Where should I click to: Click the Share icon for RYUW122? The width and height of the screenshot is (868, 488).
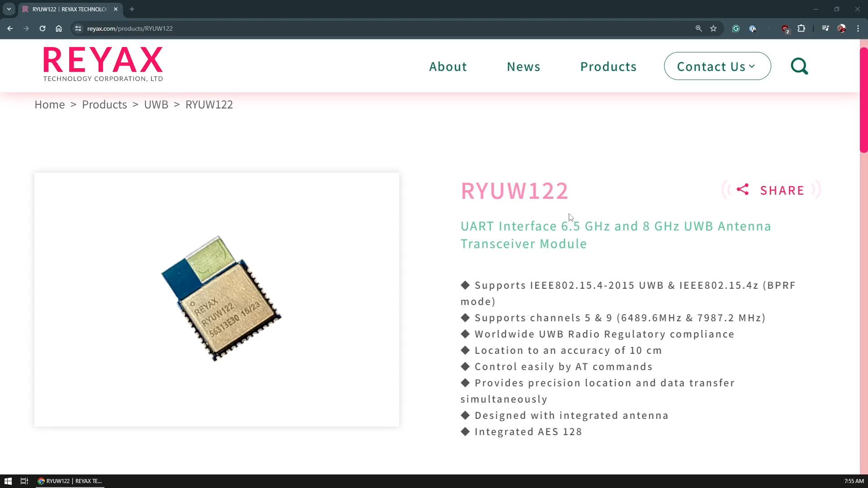tap(742, 189)
